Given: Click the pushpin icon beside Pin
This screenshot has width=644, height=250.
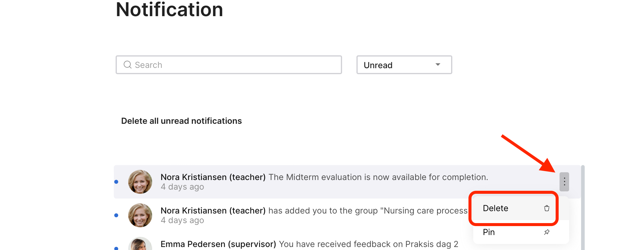Looking at the screenshot, I should click(547, 232).
